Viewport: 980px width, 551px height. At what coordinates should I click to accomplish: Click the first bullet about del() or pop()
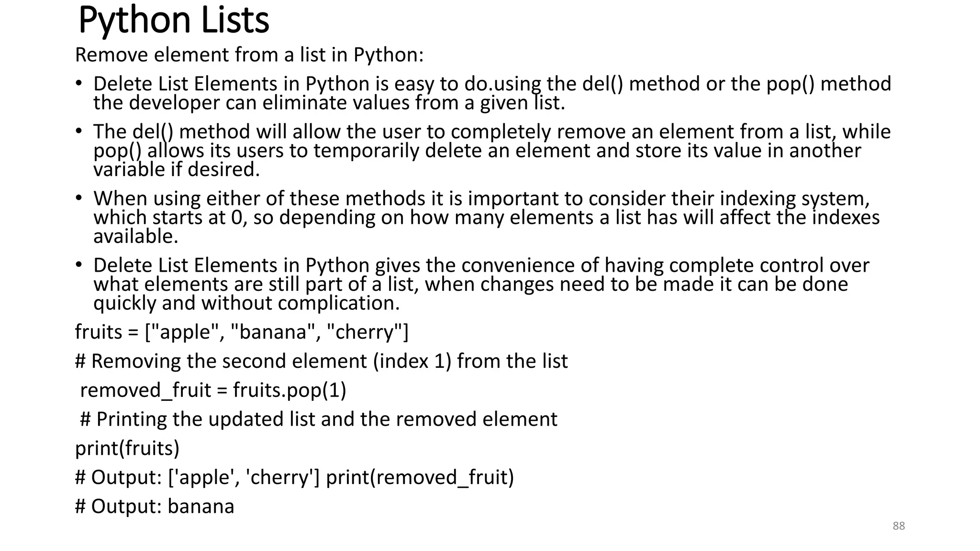click(492, 84)
